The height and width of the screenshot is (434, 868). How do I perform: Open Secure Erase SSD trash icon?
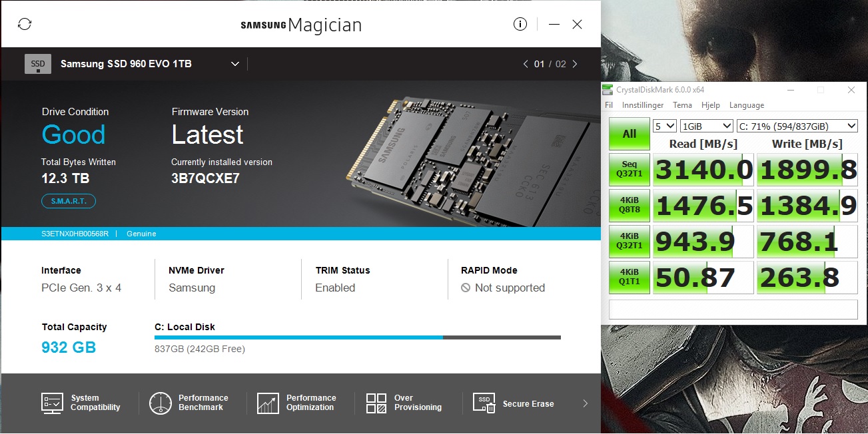point(484,403)
